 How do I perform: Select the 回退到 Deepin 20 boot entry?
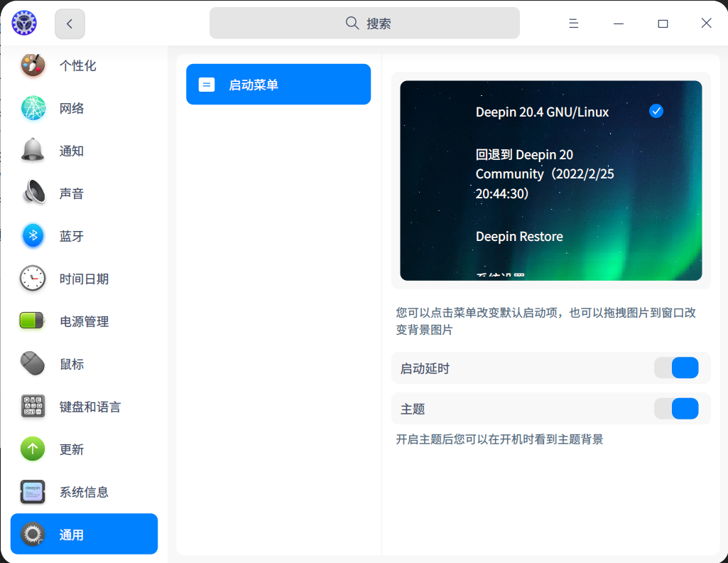click(x=544, y=173)
